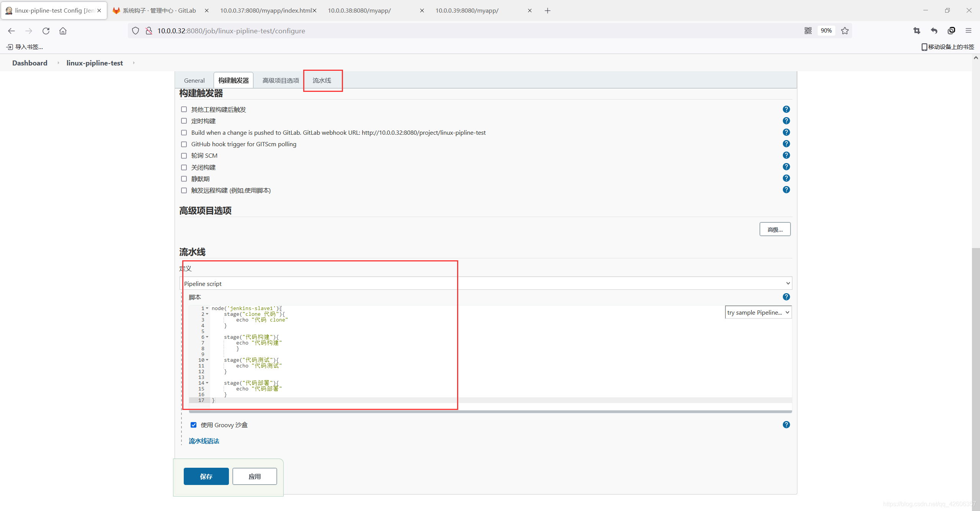Click the undo arrow toolbar icon
The image size is (980, 511).
pyautogui.click(x=934, y=31)
